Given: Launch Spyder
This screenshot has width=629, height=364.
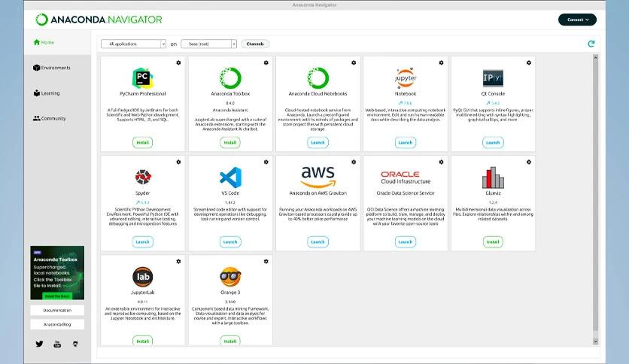Looking at the screenshot, I should click(142, 241).
